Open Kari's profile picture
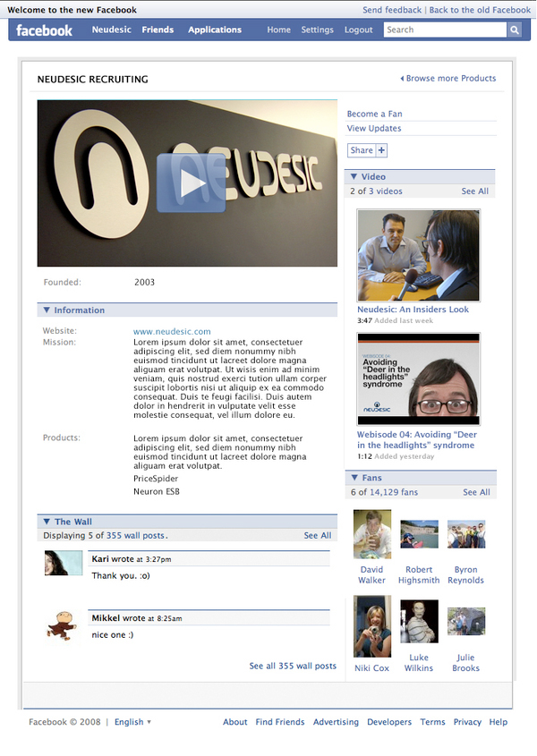 [64, 563]
